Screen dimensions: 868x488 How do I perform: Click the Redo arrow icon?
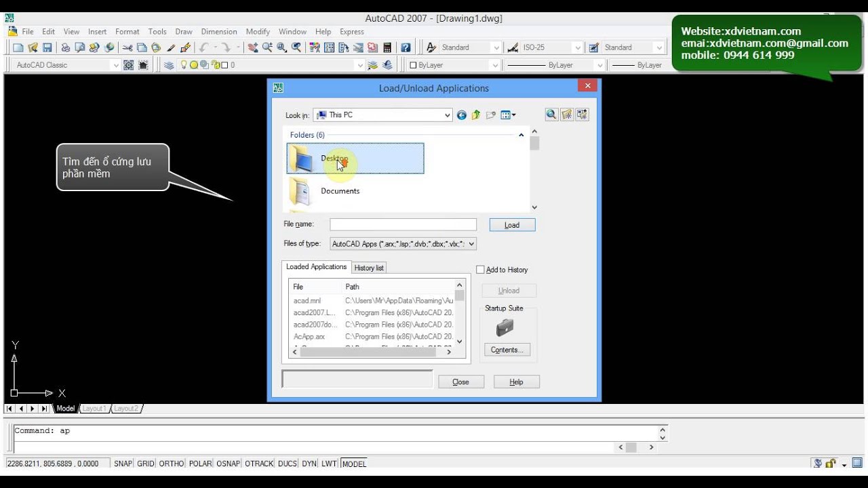[226, 47]
